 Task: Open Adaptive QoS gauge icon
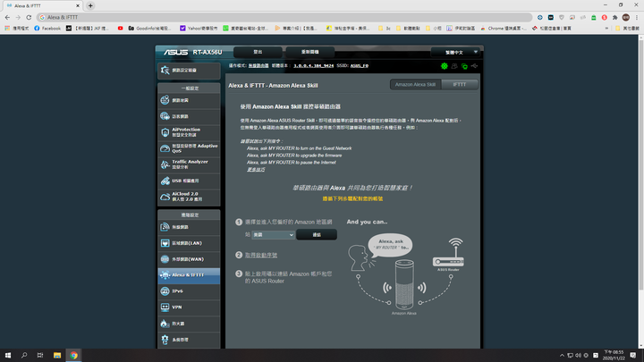165,148
